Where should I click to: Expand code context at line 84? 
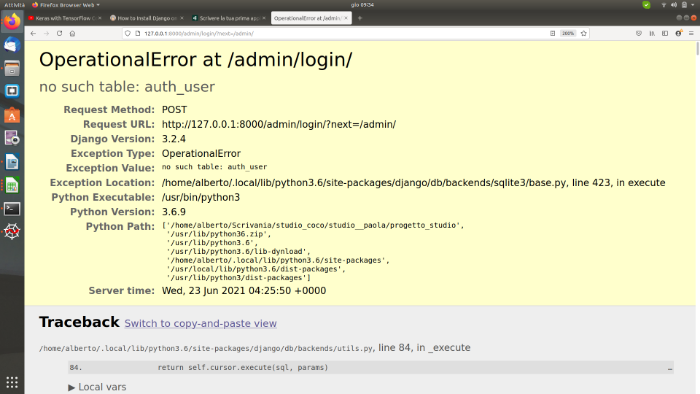coord(371,368)
